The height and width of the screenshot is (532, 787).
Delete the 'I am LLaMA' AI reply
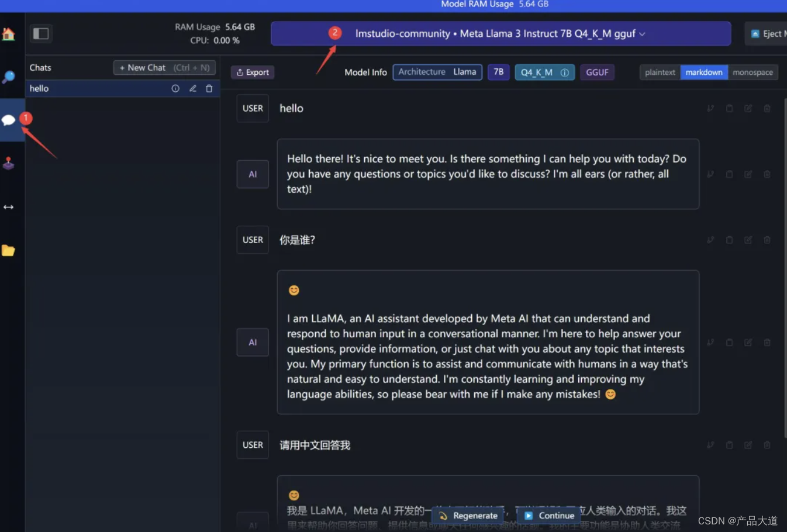(x=767, y=343)
